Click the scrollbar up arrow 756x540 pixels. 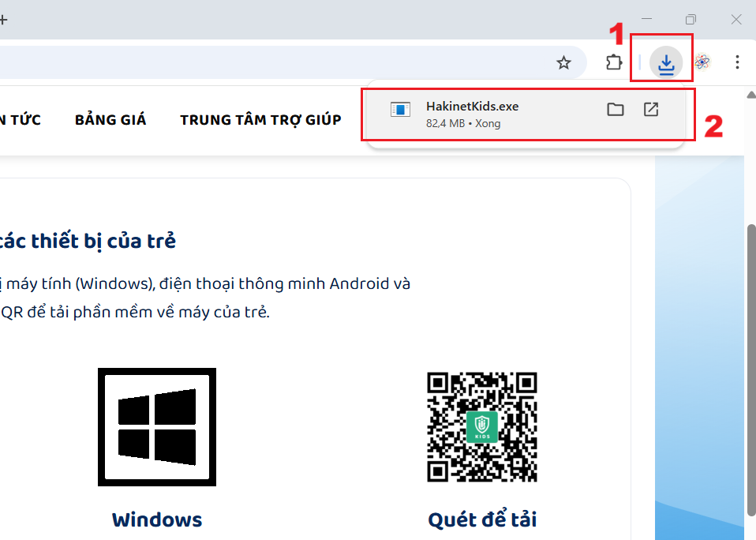[750, 95]
